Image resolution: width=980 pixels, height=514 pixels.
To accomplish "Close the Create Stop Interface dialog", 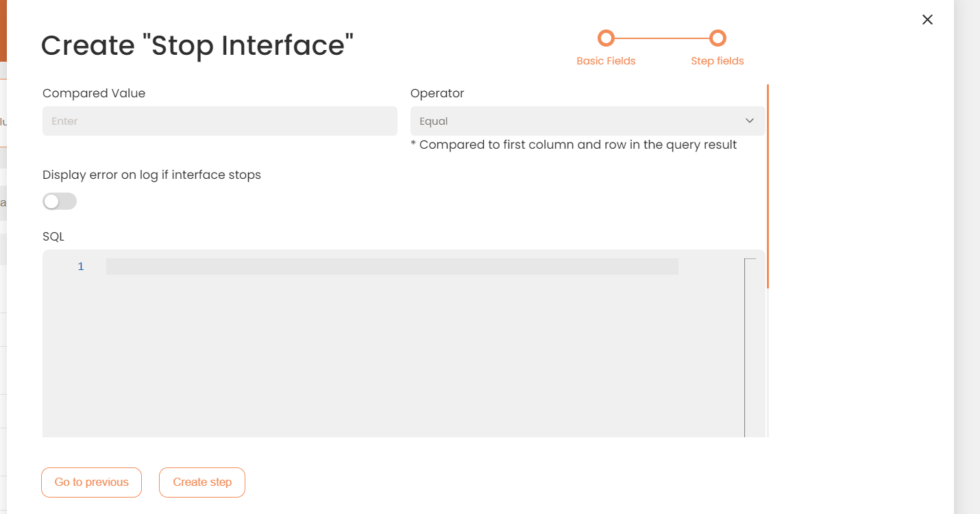I will pos(927,20).
